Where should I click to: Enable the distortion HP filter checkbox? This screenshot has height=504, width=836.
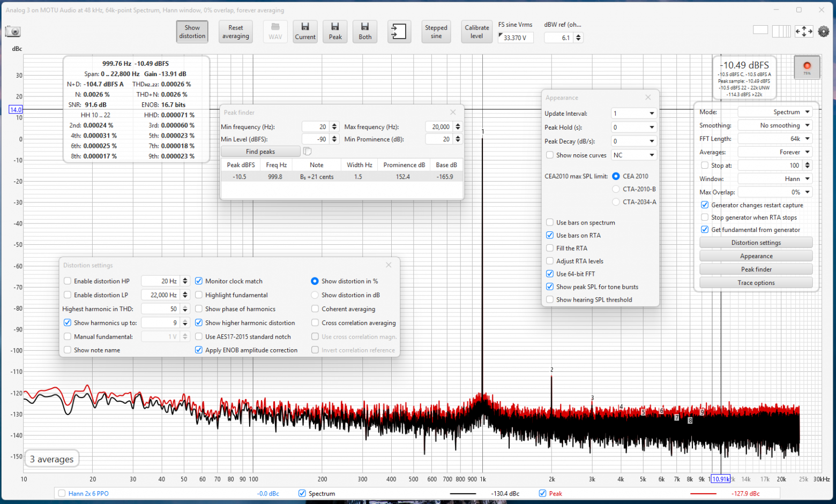pos(68,281)
